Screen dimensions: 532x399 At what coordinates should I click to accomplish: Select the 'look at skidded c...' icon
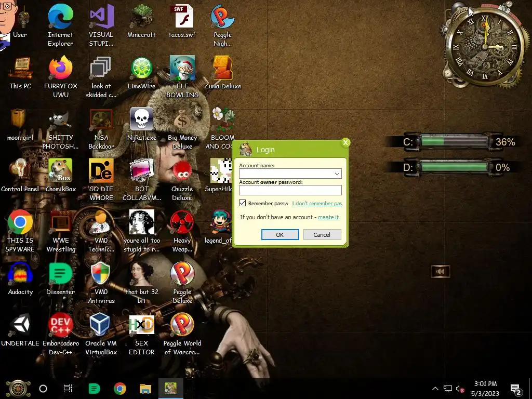[101, 76]
